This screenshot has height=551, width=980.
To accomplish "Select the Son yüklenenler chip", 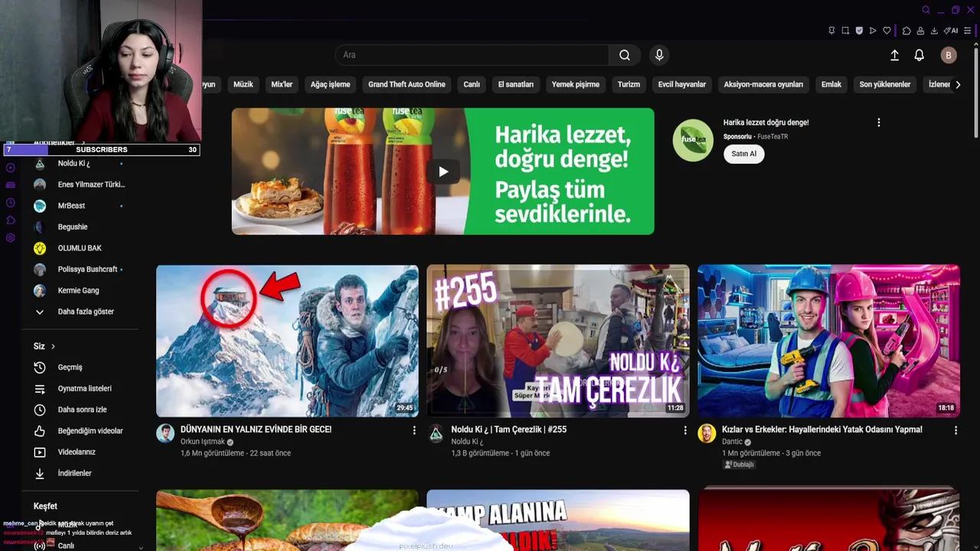I will click(x=885, y=84).
